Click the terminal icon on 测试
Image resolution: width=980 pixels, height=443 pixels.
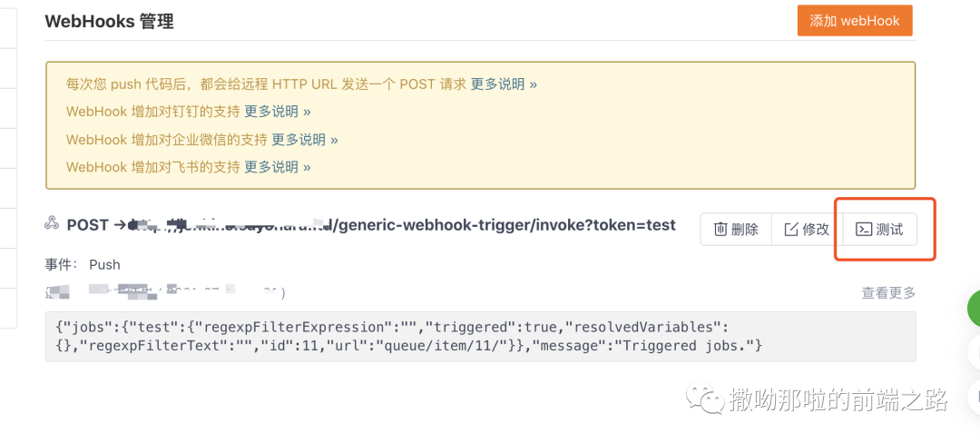(864, 230)
